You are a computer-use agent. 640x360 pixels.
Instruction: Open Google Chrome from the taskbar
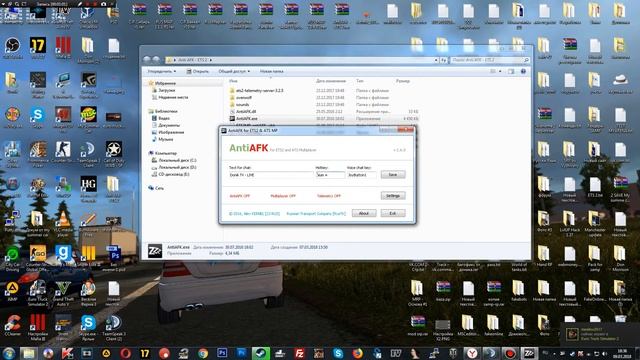(203, 353)
